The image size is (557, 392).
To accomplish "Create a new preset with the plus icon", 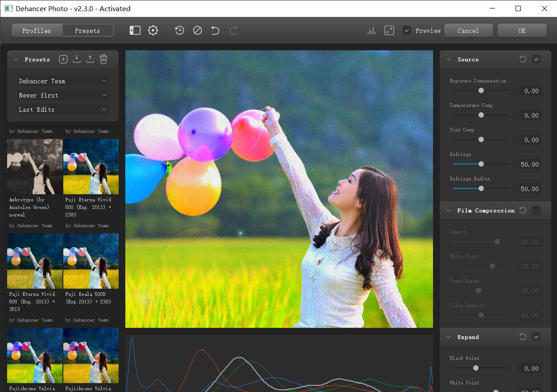I will [63, 59].
